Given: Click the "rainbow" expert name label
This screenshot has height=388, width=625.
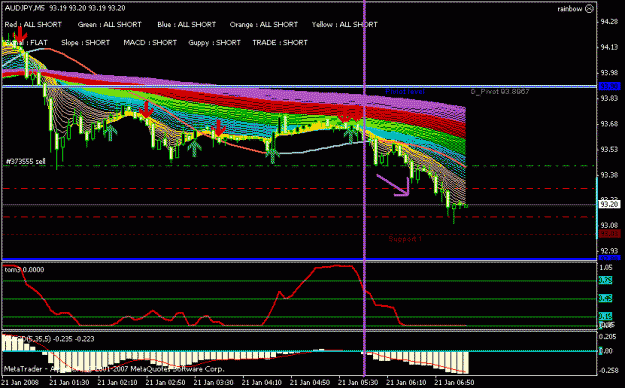Looking at the screenshot, I should 570,9.
